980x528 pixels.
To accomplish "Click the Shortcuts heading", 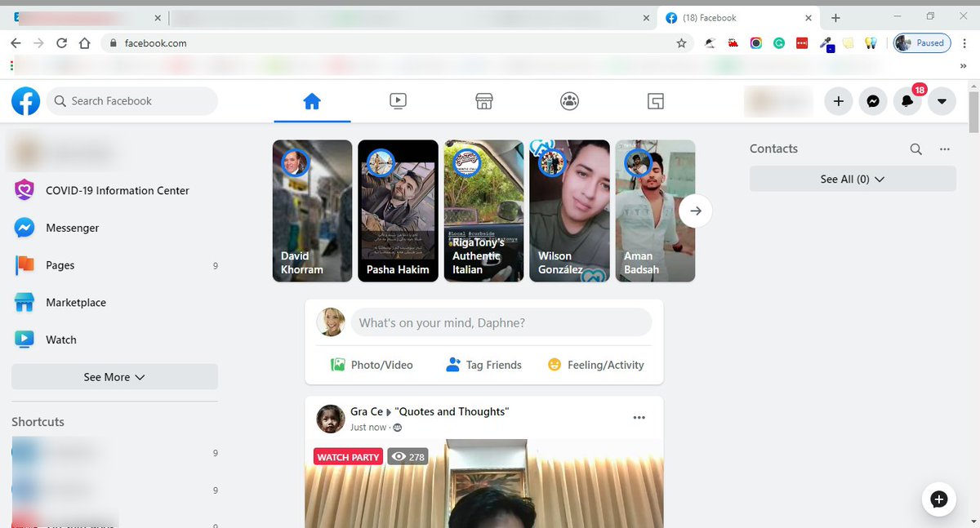I will [38, 422].
